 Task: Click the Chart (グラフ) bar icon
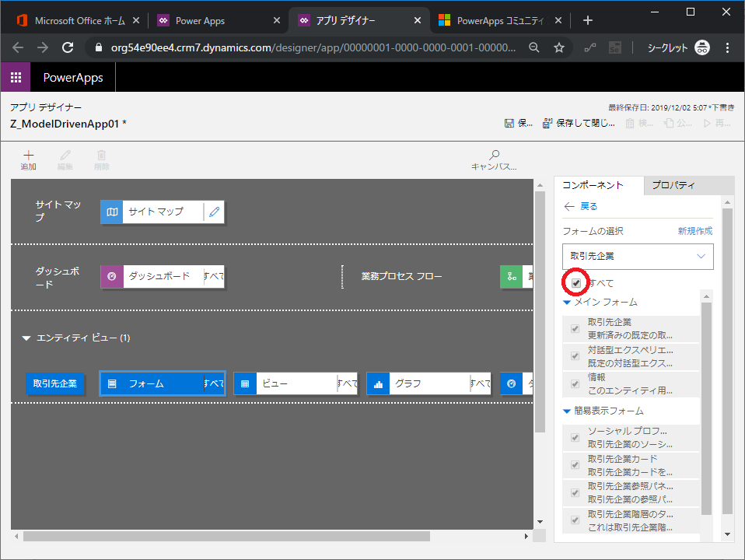pos(378,383)
